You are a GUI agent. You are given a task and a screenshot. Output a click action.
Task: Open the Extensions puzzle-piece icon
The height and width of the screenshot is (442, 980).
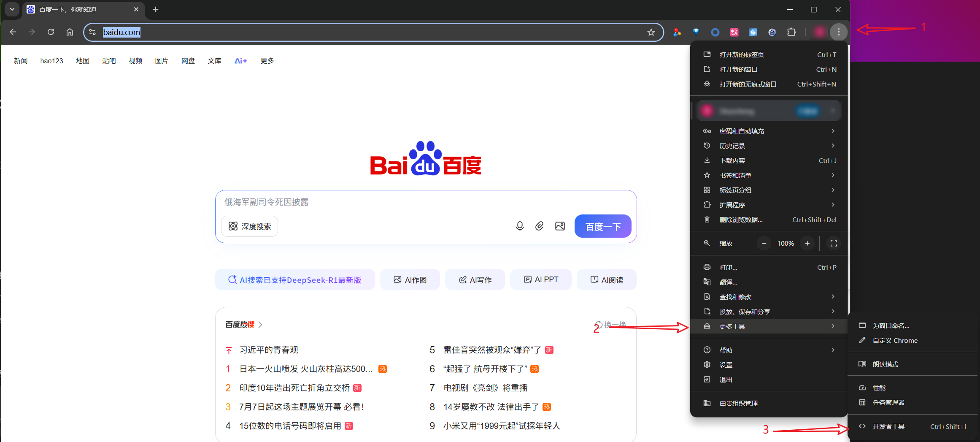tap(791, 32)
